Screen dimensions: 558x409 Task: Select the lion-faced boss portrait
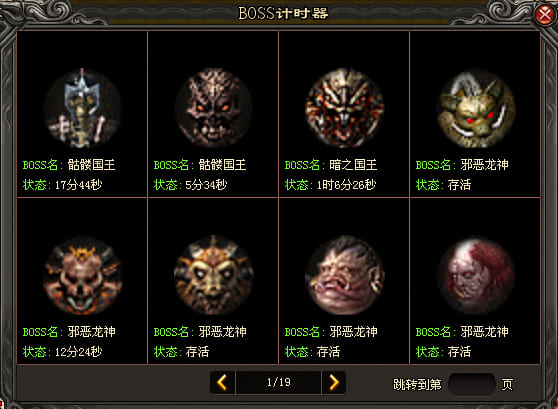tap(213, 275)
